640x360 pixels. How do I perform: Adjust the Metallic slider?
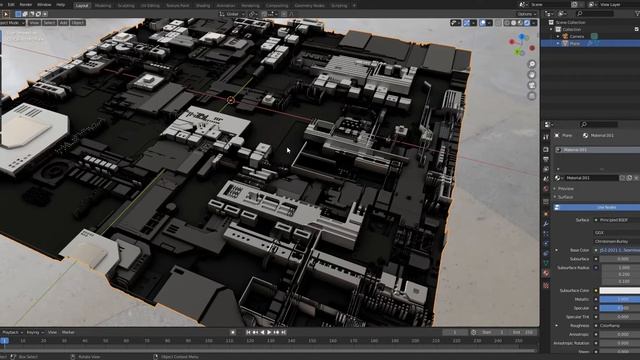(620, 299)
